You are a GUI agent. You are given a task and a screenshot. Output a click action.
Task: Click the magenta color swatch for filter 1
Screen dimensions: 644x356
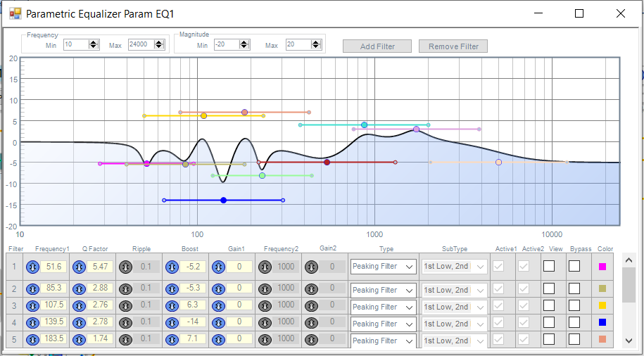point(602,267)
